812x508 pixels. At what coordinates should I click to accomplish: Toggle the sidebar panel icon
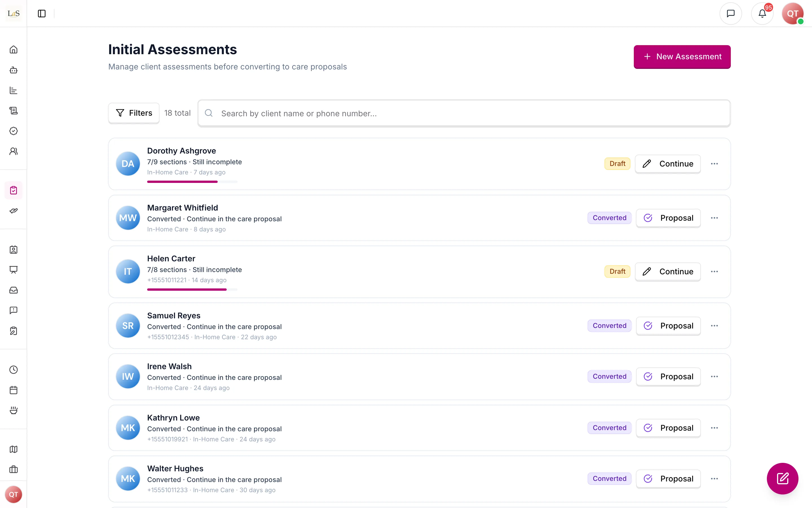click(x=42, y=14)
